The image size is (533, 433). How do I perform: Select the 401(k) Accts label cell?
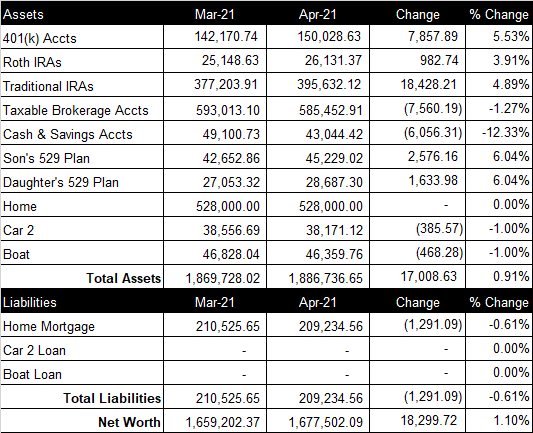pos(82,37)
